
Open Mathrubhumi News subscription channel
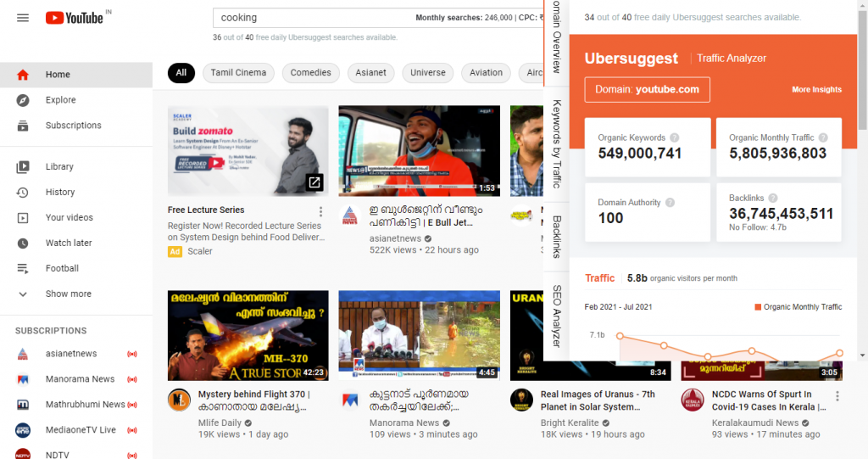click(76, 406)
